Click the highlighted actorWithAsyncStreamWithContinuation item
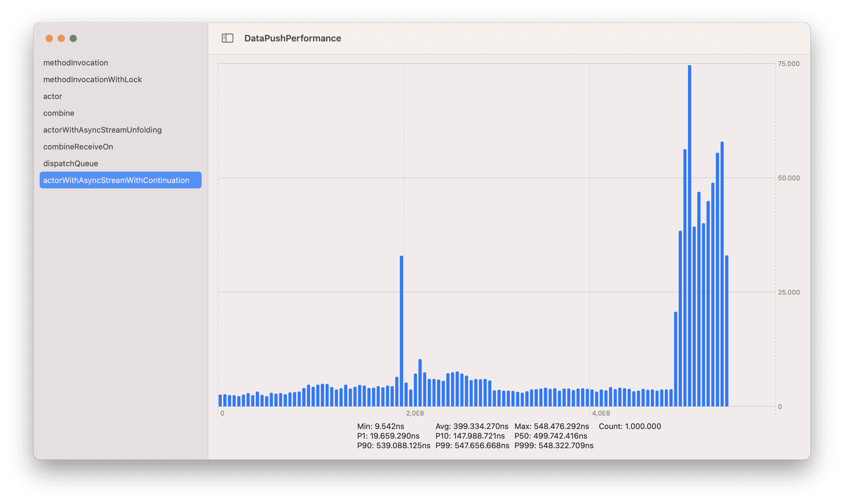Screen dimensions: 844x504 pos(116,180)
